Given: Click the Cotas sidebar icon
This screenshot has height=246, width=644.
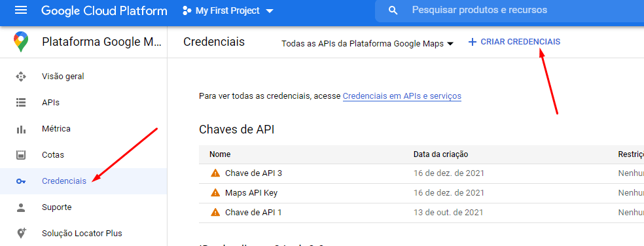Looking at the screenshot, I should pyautogui.click(x=21, y=155).
